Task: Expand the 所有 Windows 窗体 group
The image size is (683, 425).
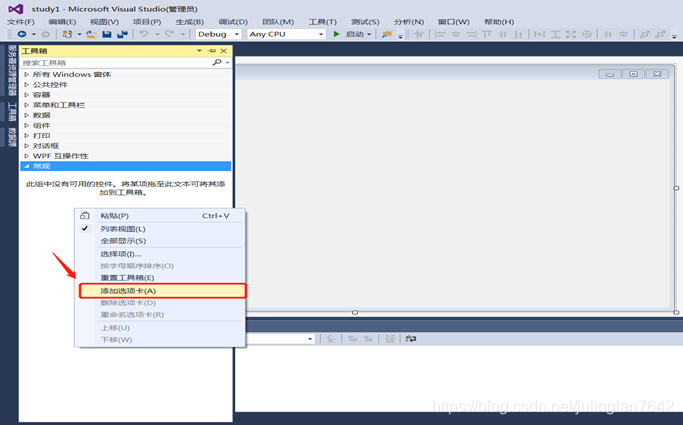Action: click(x=27, y=74)
